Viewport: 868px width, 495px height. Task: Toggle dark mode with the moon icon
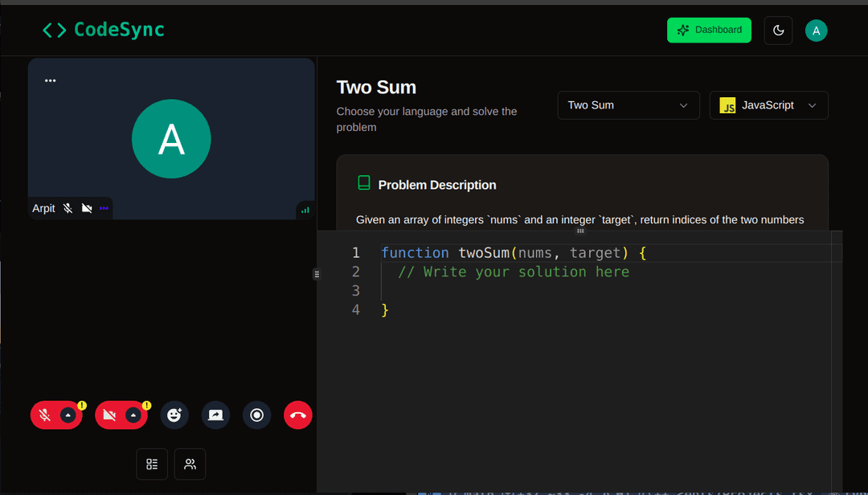(778, 30)
